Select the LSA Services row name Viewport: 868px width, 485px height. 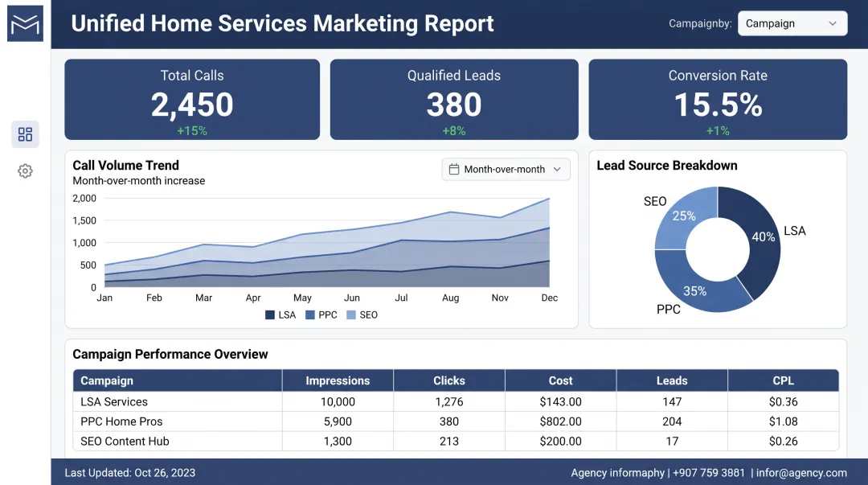(x=114, y=402)
